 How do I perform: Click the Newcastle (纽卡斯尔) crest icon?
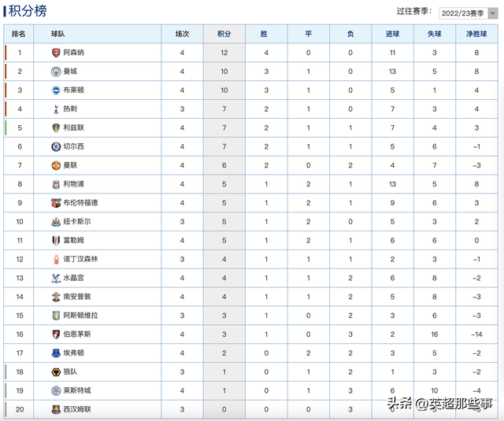56,221
